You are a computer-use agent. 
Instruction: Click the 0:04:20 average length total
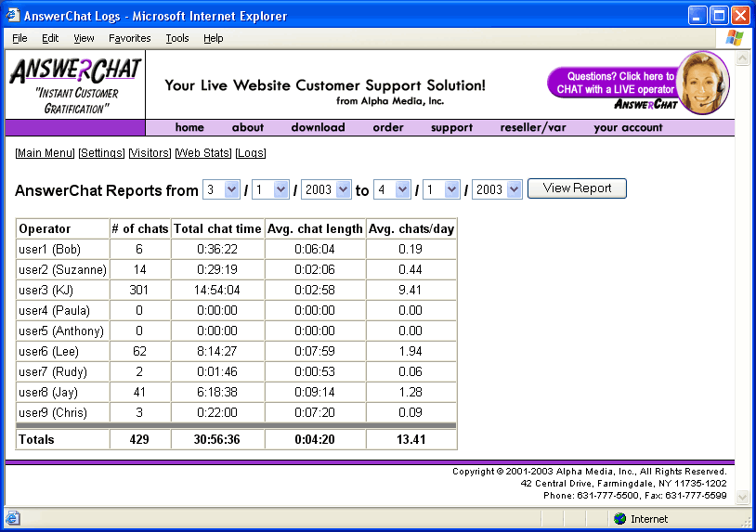click(x=315, y=439)
